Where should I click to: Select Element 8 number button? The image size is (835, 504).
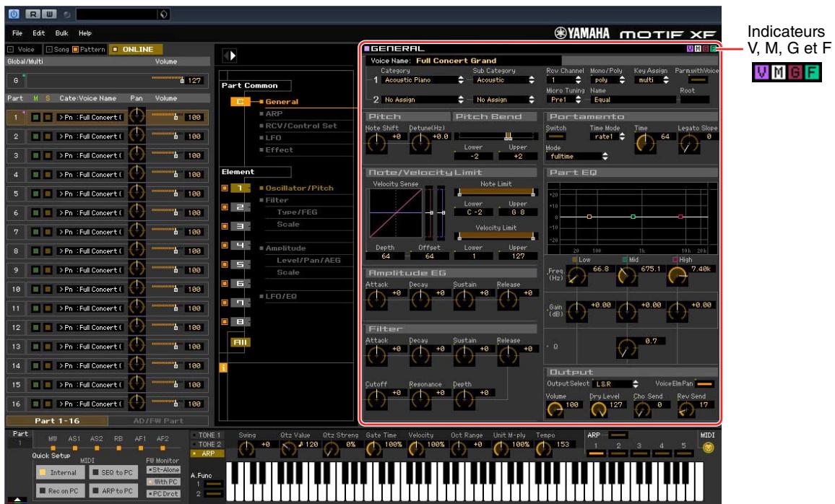240,321
